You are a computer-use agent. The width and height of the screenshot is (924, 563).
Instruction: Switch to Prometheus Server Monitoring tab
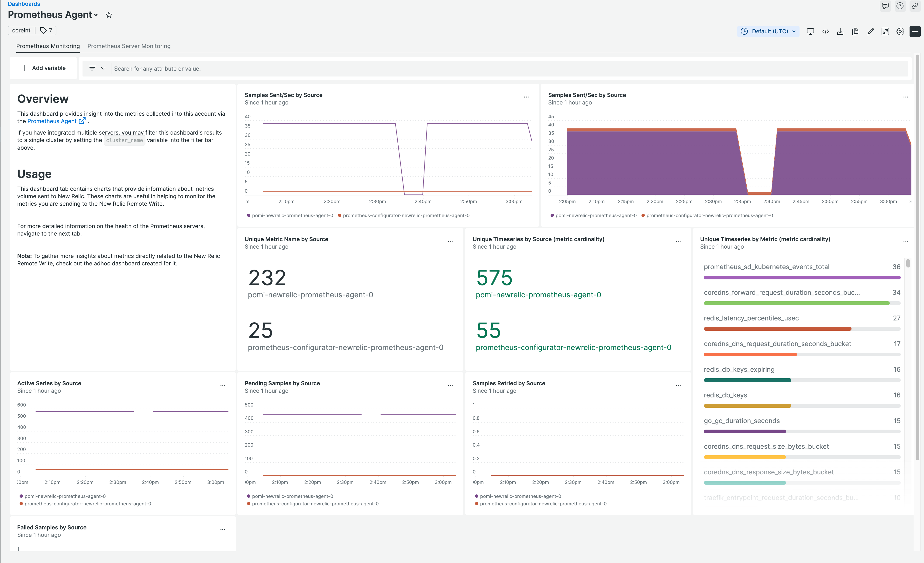[x=129, y=46]
